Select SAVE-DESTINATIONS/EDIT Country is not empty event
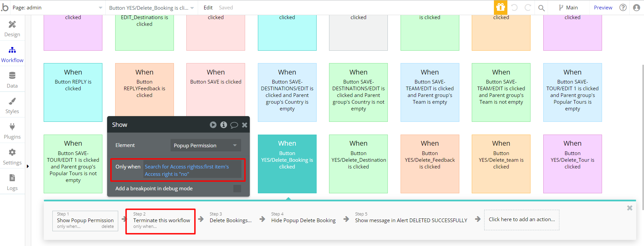The height and width of the screenshot is (246, 644). tap(358, 92)
